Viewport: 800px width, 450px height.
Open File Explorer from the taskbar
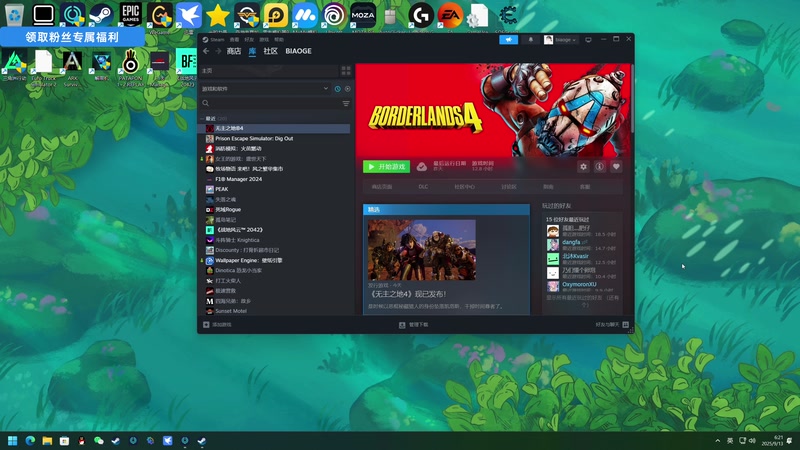pyautogui.click(x=47, y=441)
